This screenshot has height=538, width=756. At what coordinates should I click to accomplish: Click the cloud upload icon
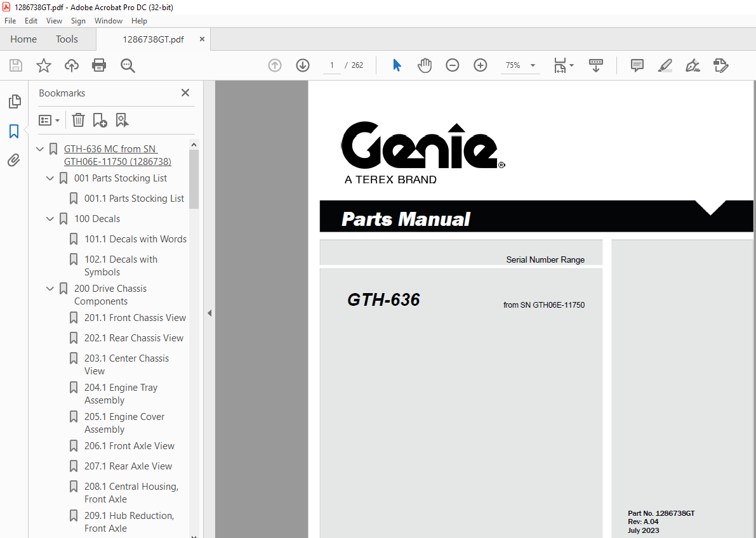(71, 65)
